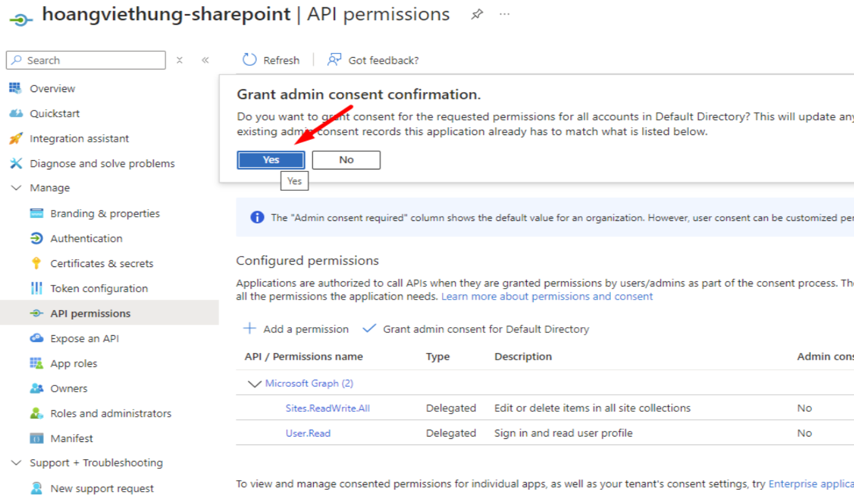Click the API / Permissions name column header

tap(304, 357)
